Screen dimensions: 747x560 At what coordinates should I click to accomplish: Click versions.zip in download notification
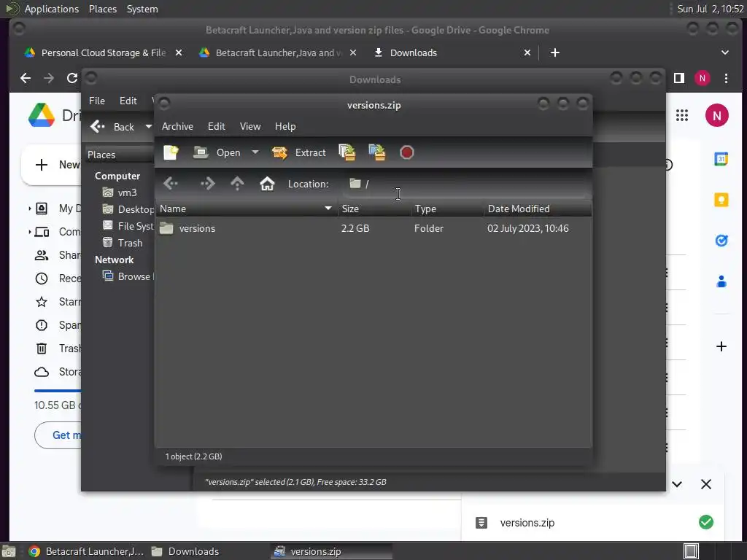point(527,523)
